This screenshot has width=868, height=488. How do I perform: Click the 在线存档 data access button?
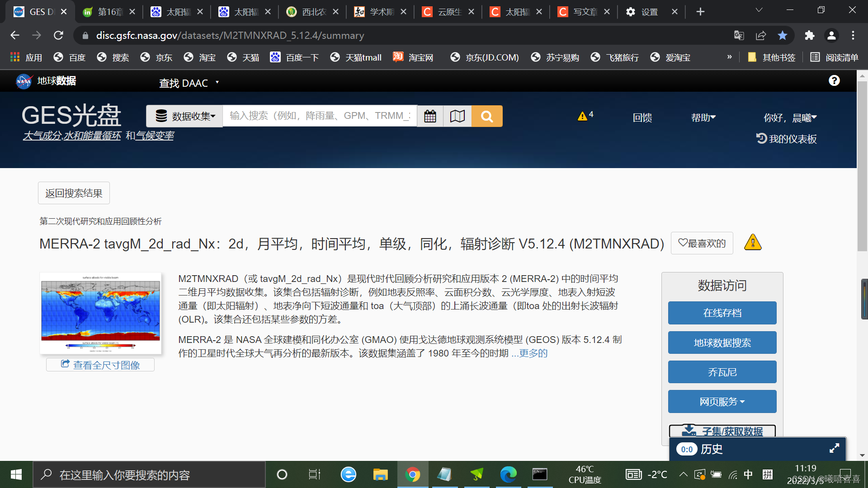722,313
